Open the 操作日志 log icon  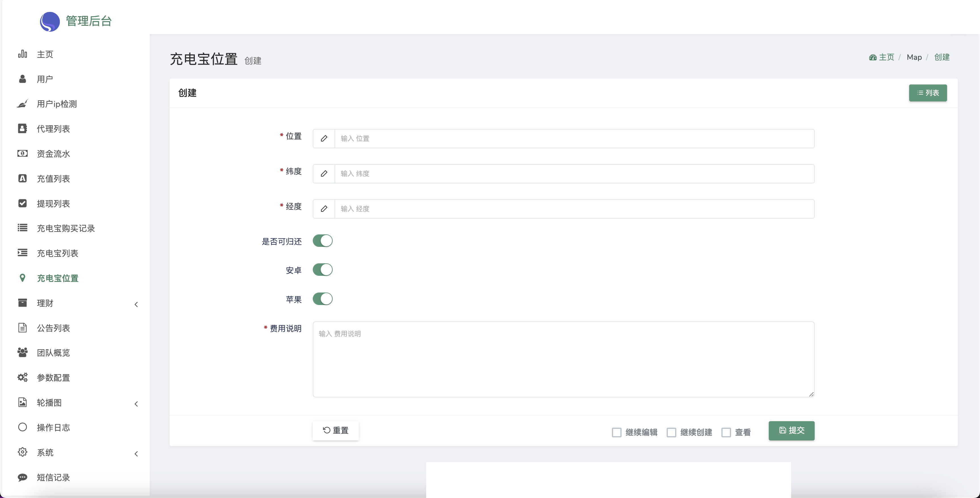coord(22,427)
